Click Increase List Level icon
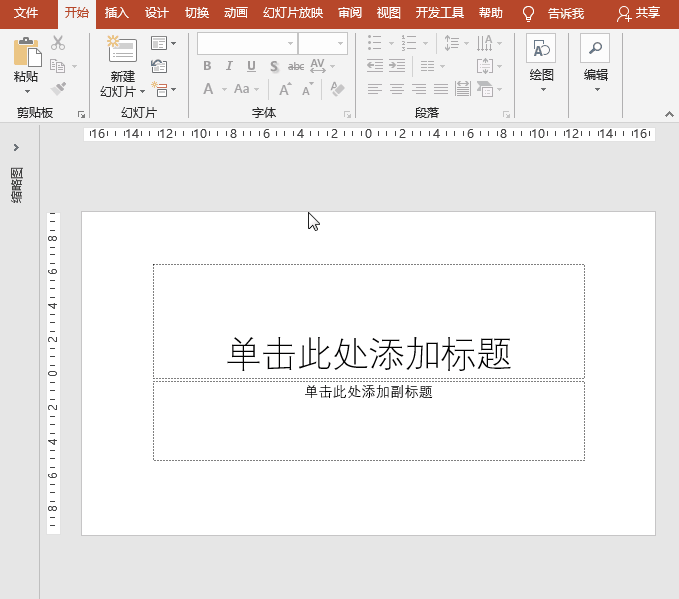Screen dimensions: 679x599 pos(397,66)
